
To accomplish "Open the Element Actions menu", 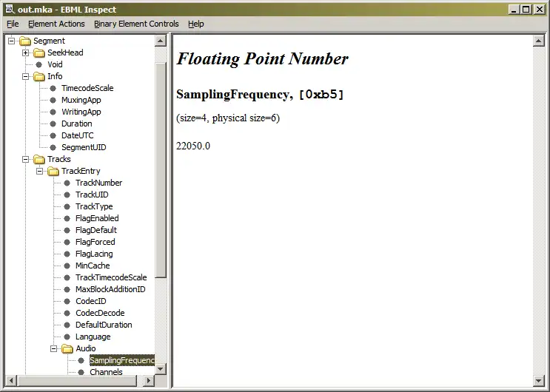I will point(56,24).
